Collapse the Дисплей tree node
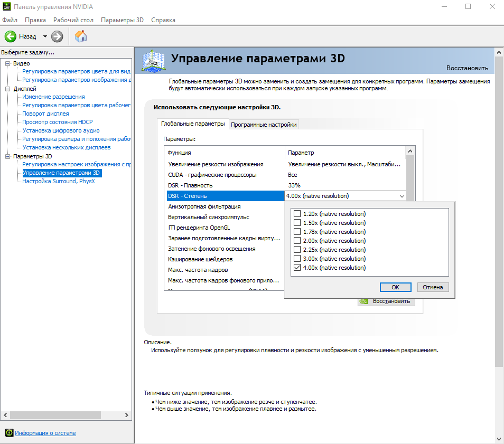Image resolution: width=504 pixels, height=444 pixels. pos(8,89)
